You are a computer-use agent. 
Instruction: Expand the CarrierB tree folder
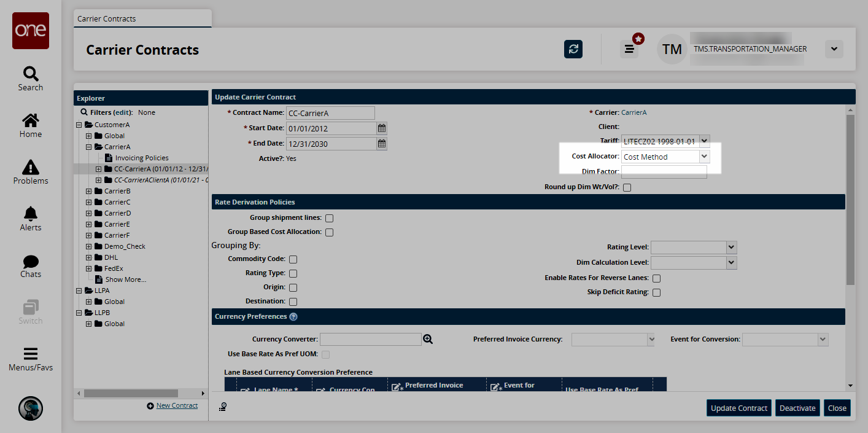[88, 191]
